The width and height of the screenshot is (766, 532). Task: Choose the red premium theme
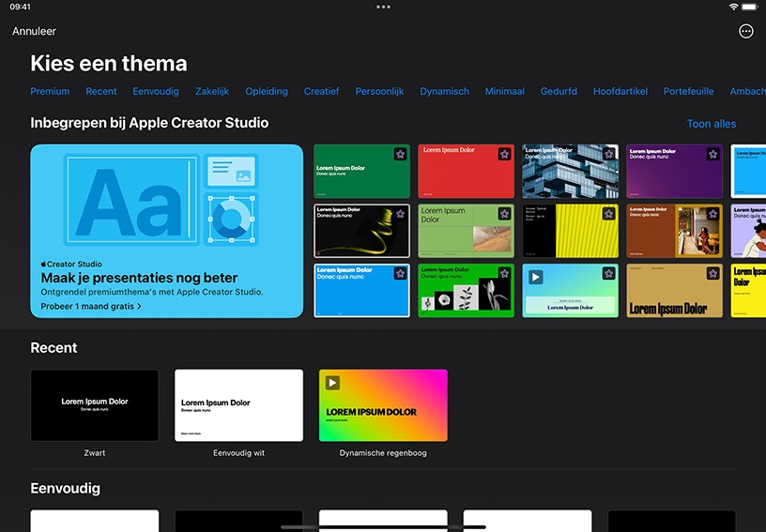(x=466, y=171)
